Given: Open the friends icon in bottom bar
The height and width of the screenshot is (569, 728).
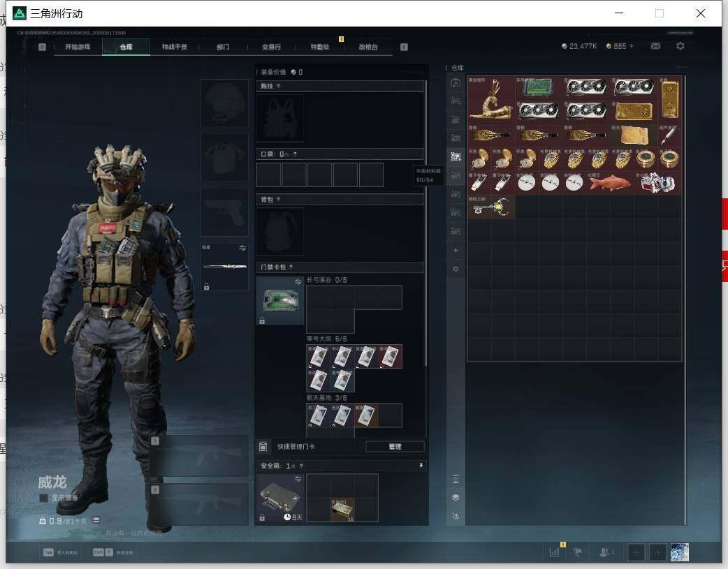Looking at the screenshot, I should 605,552.
